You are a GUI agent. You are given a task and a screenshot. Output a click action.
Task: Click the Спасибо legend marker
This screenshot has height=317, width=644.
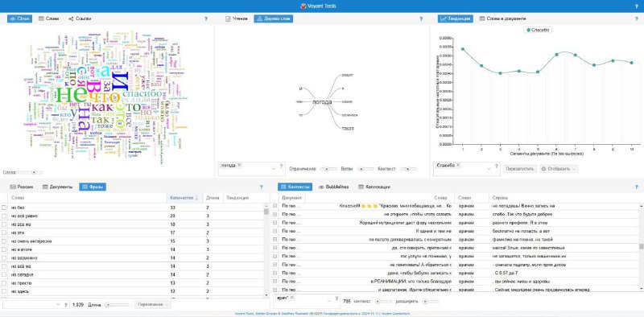click(528, 30)
